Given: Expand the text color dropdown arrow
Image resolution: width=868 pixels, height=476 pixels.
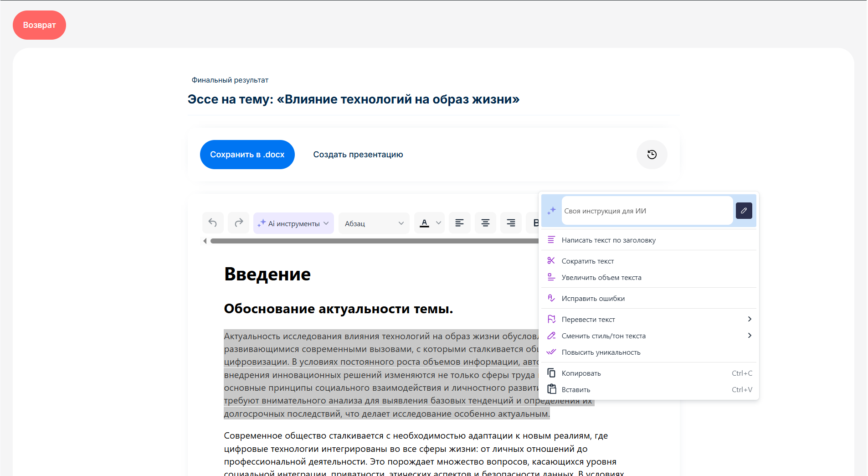Looking at the screenshot, I should coord(438,223).
